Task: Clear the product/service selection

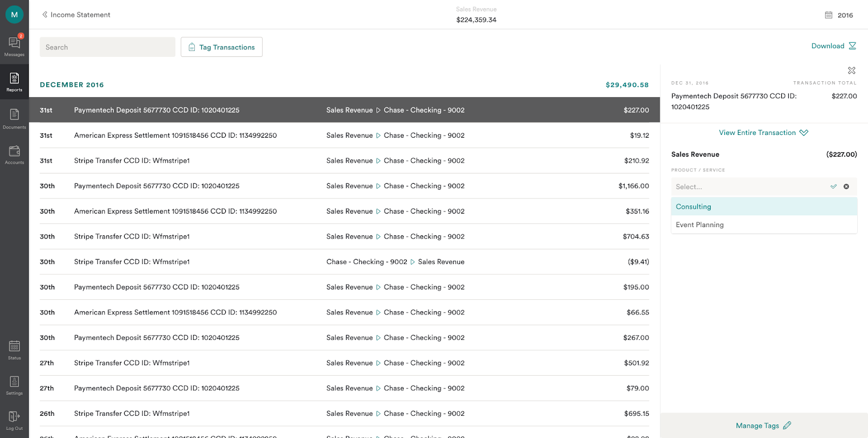Action: click(846, 186)
